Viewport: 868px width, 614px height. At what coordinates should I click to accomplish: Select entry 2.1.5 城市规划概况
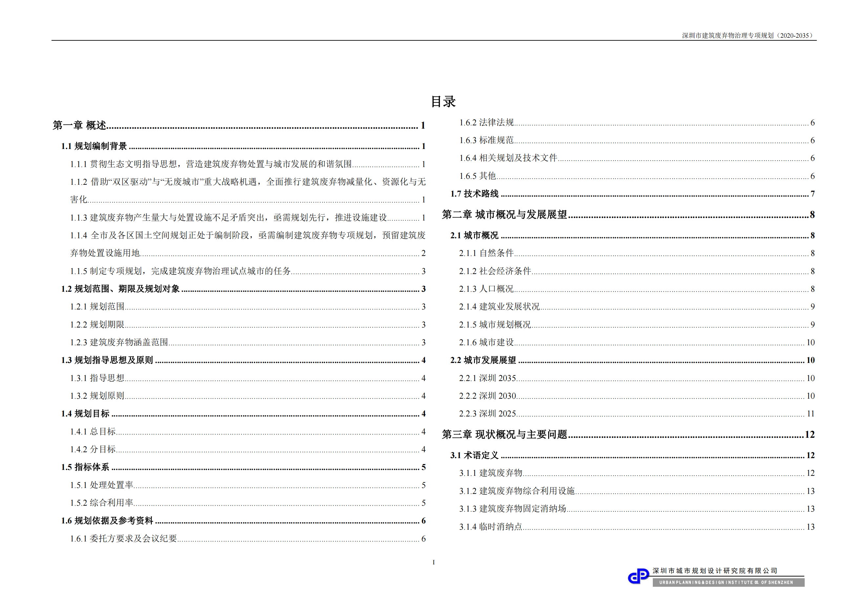(x=637, y=324)
